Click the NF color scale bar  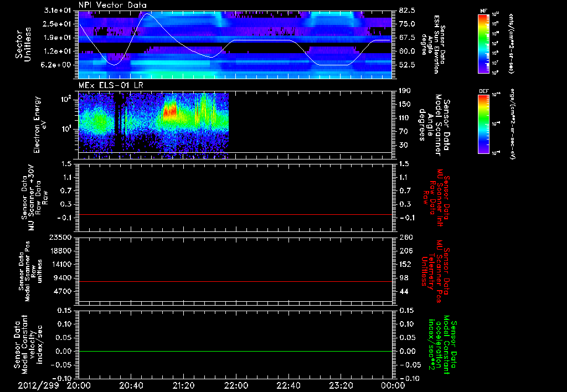pos(483,43)
